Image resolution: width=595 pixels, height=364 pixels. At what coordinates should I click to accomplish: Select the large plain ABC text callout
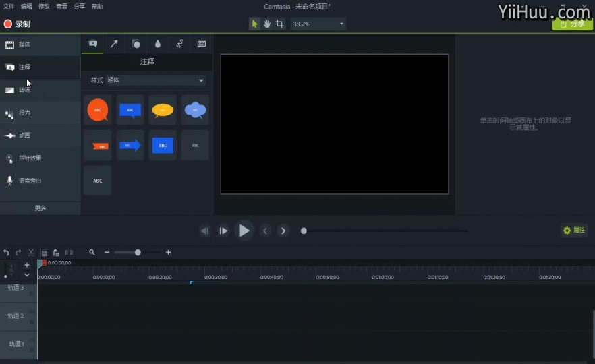(x=98, y=181)
